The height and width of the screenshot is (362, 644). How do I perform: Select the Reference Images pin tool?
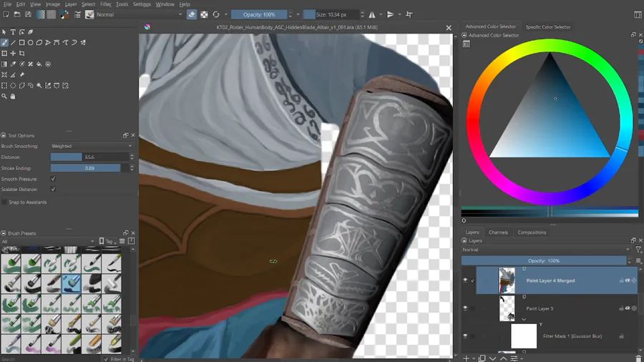click(21, 74)
